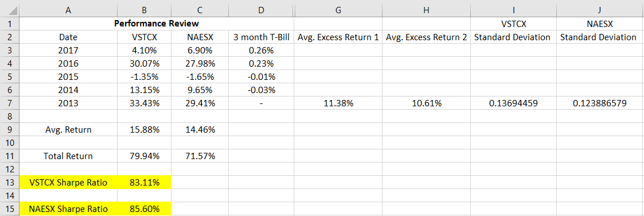Click the Total Return label cell
The image size is (644, 216).
tap(68, 156)
